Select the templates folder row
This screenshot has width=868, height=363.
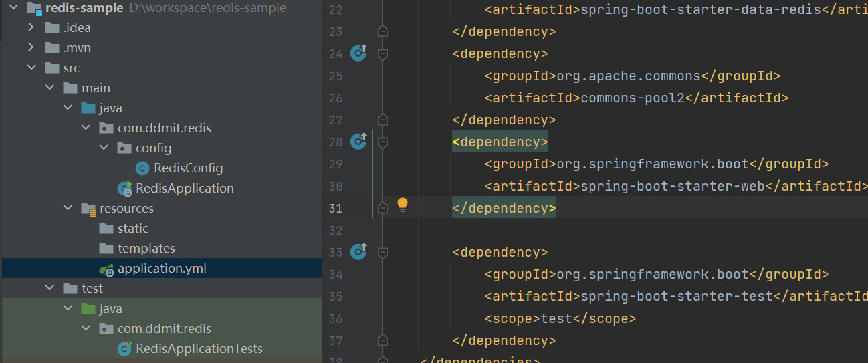(161, 249)
